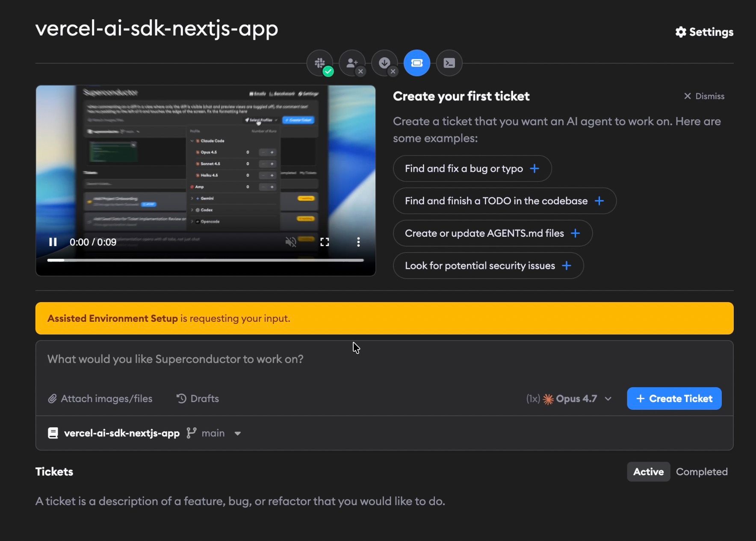Open the video more options menu
The height and width of the screenshot is (541, 756).
pos(358,242)
